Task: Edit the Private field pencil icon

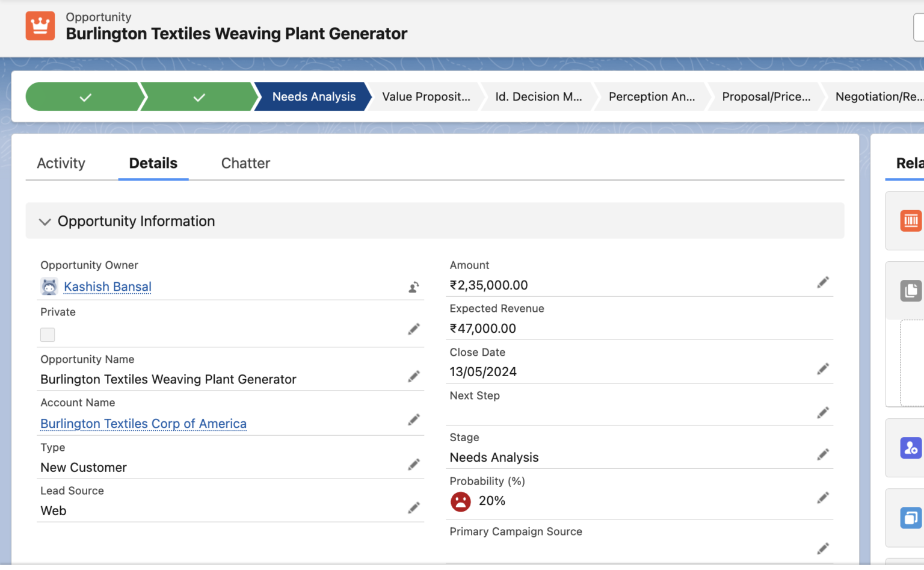Action: tap(414, 329)
